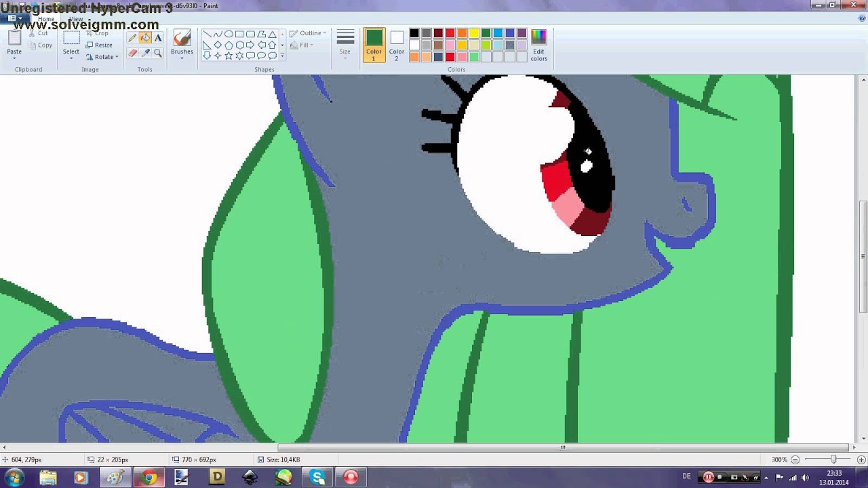Choose the Curve shape
868x488 pixels.
click(218, 34)
